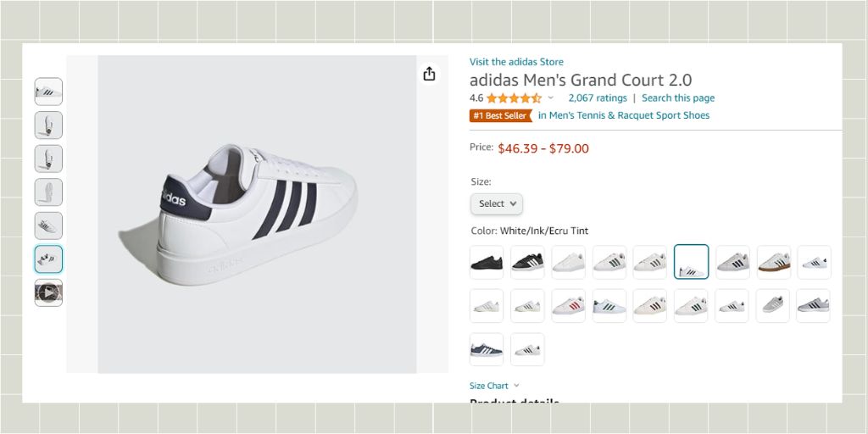Image resolution: width=868 pixels, height=434 pixels.
Task: Click the #1 Best Seller badge
Action: coord(500,115)
